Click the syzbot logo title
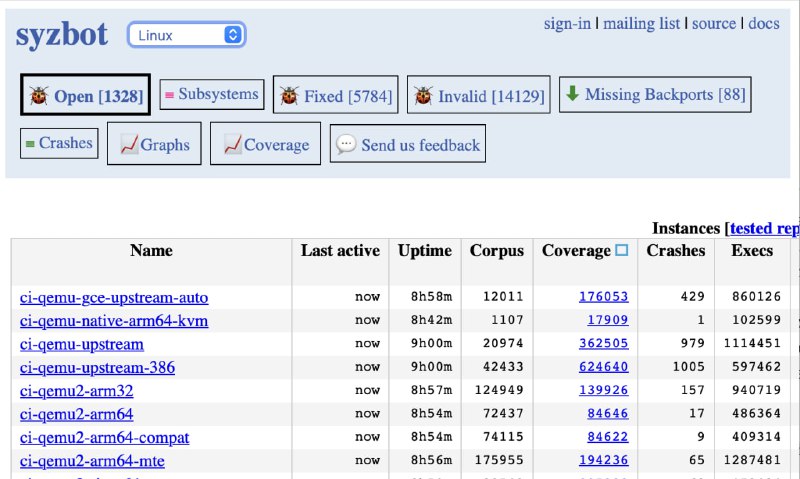Image resolution: width=800 pixels, height=479 pixels. tap(62, 35)
